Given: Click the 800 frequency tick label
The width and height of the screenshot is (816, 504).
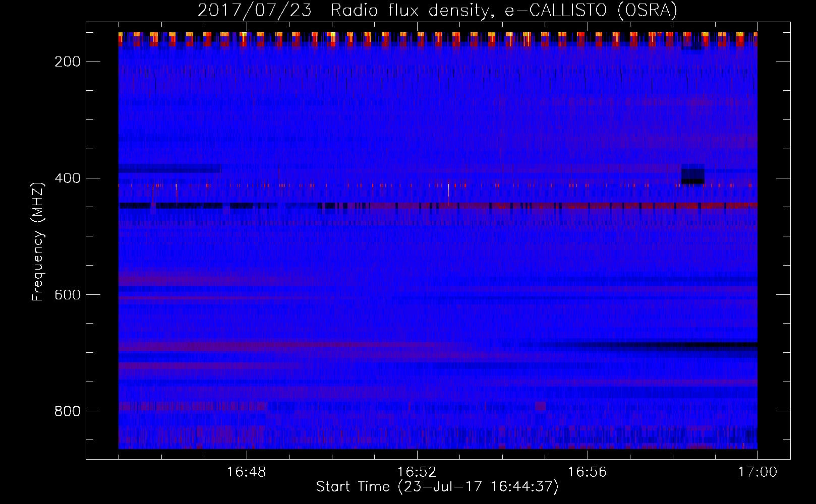Looking at the screenshot, I should [x=68, y=411].
